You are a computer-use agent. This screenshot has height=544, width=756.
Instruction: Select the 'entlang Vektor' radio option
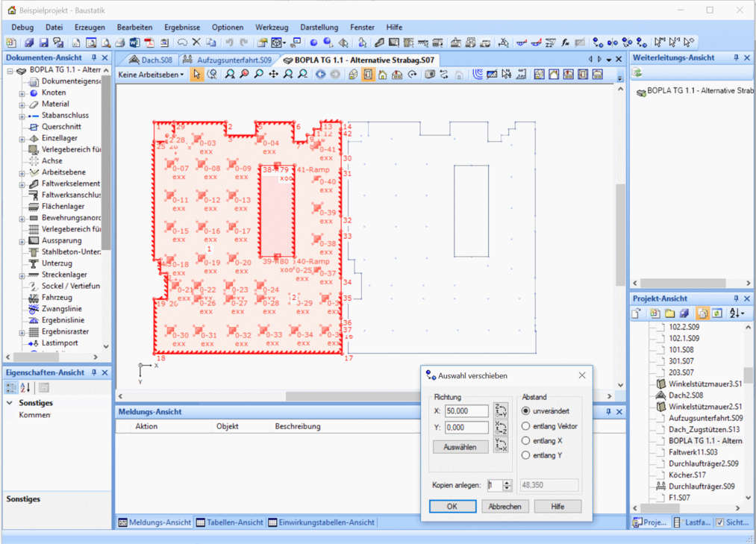526,426
